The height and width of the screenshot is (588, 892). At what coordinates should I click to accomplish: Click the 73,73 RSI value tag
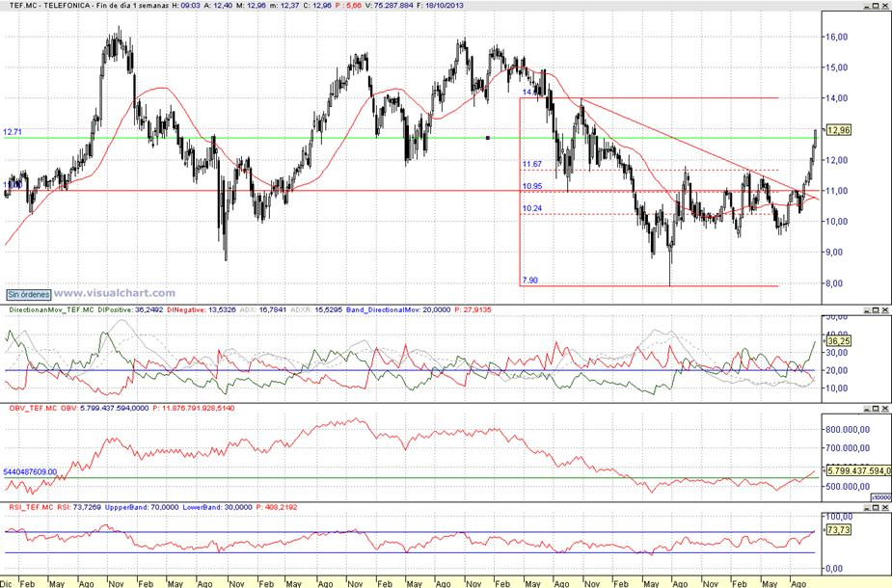(839, 530)
